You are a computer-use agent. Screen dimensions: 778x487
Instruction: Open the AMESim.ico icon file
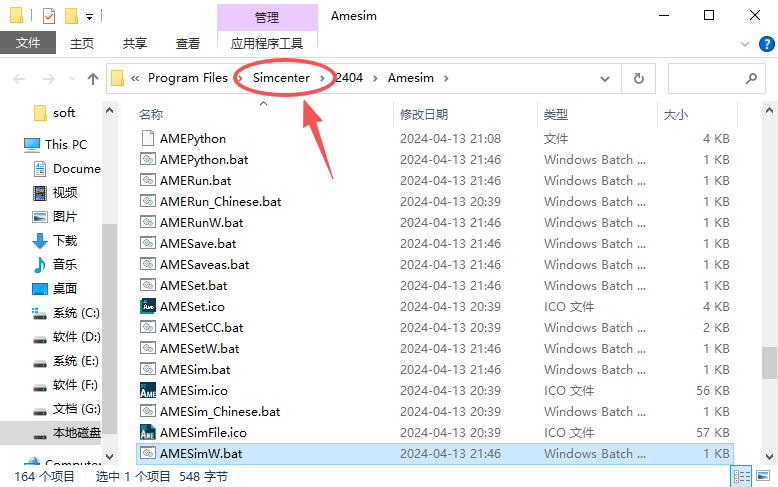[148, 391]
